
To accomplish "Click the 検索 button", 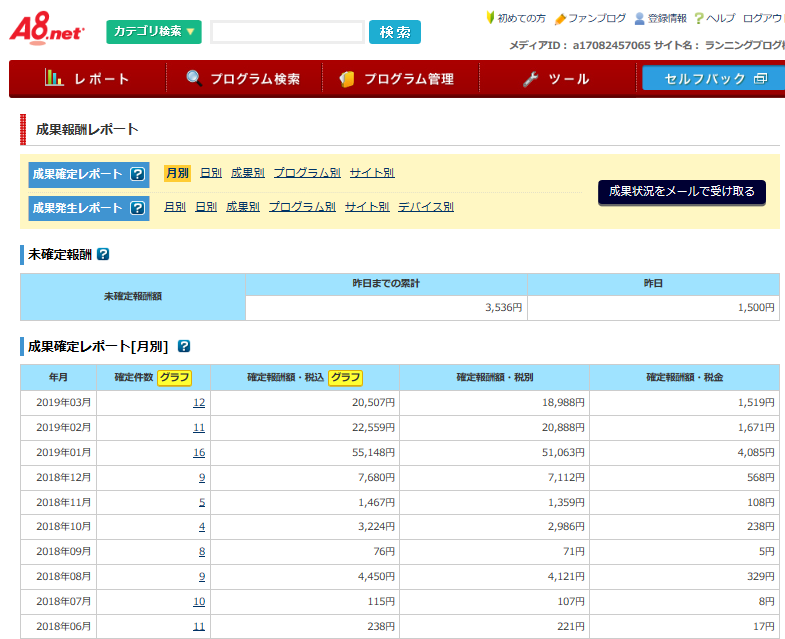I will coord(395,32).
